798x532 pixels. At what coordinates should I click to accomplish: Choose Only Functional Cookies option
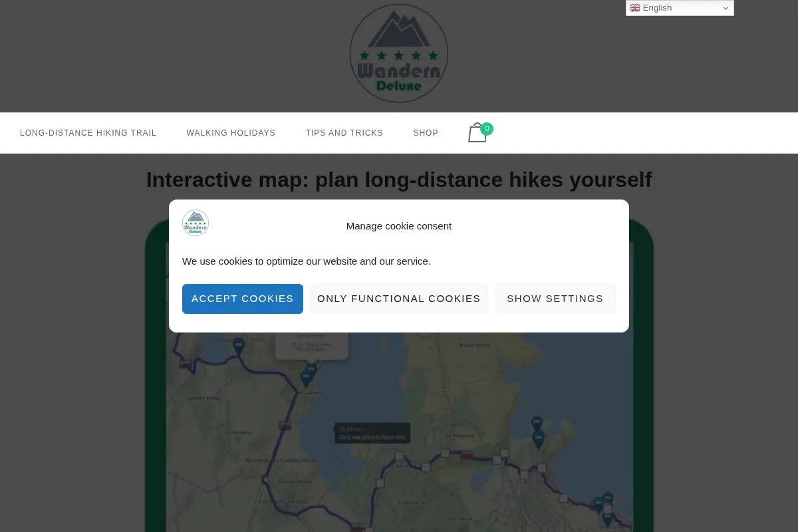(399, 299)
